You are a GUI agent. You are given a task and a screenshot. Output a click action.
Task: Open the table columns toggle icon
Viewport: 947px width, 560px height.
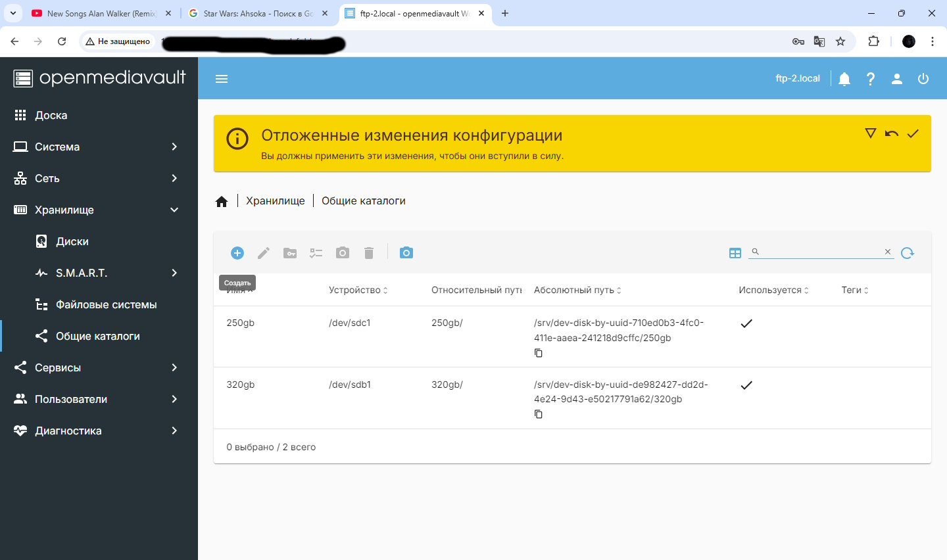click(x=735, y=253)
